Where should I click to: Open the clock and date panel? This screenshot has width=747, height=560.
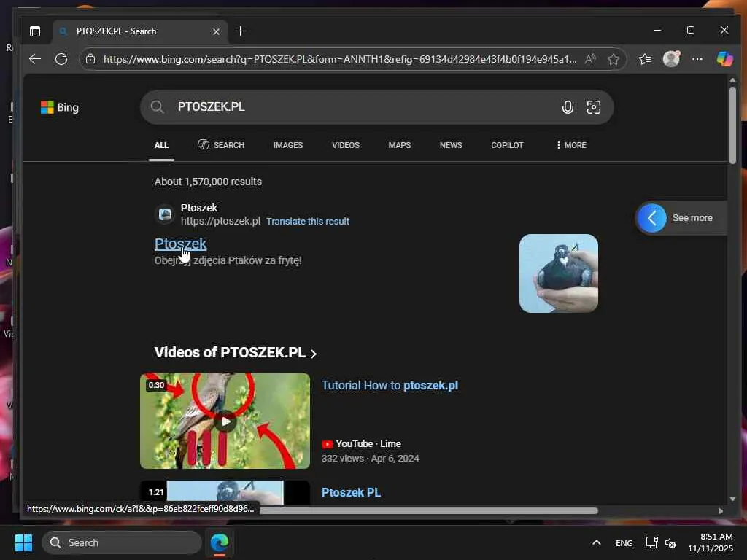click(x=711, y=542)
